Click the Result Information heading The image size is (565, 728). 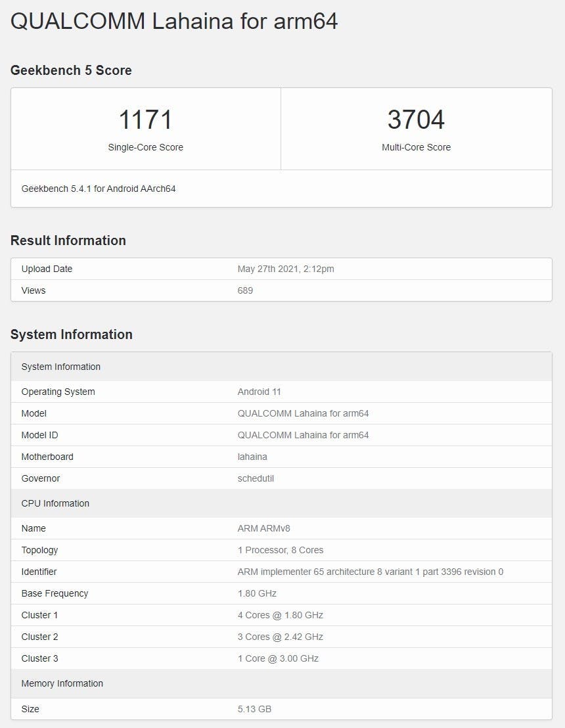[68, 240]
